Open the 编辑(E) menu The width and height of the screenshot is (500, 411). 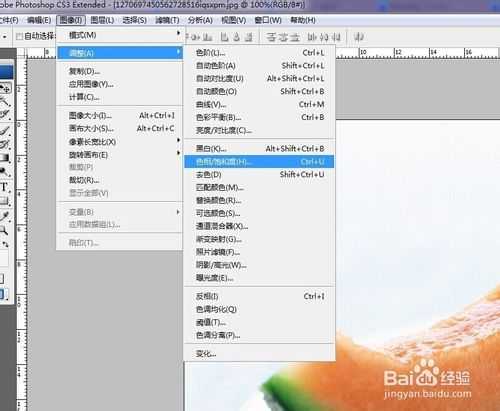point(39,20)
